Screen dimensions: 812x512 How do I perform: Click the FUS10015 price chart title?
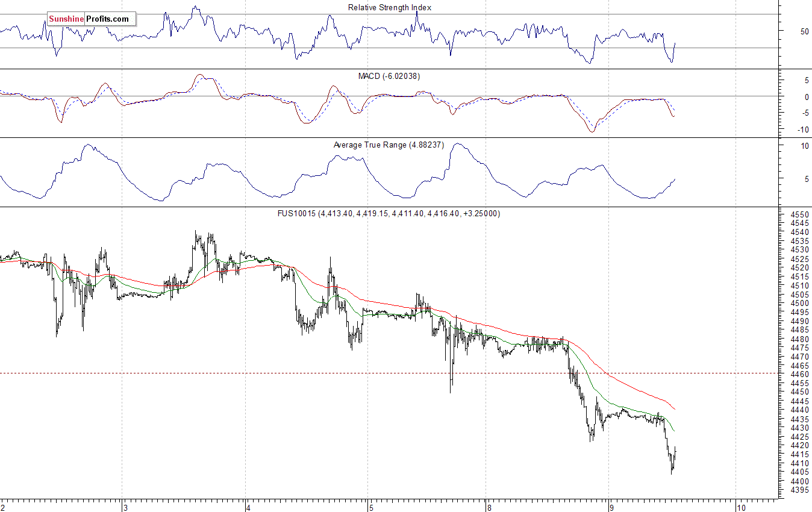(x=389, y=214)
